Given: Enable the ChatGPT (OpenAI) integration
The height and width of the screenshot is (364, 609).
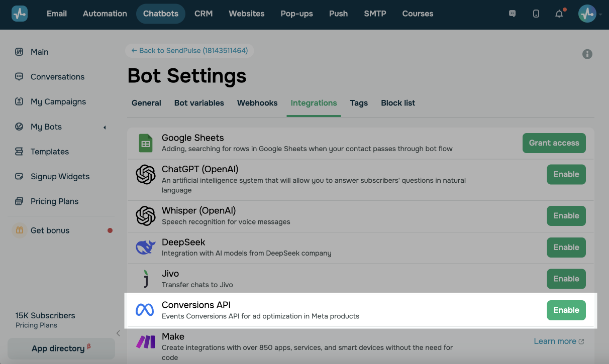Looking at the screenshot, I should click(566, 174).
